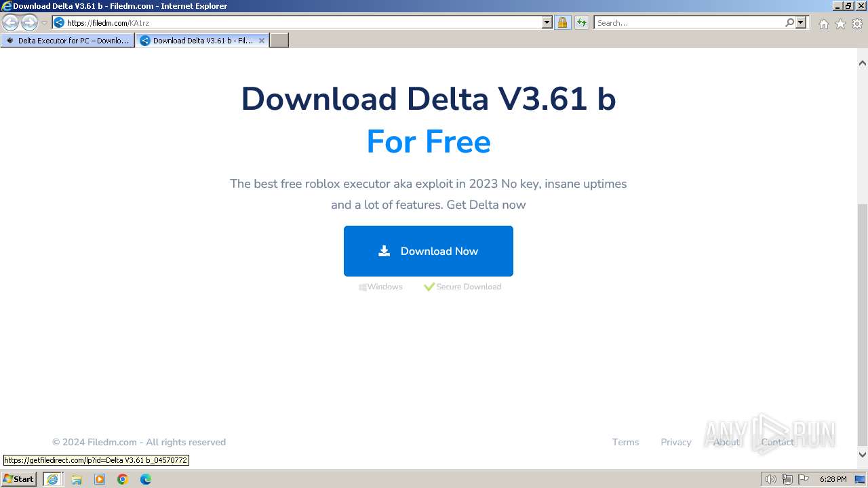Click the volume speaker tray icon
The width and height of the screenshot is (868, 488).
770,479
